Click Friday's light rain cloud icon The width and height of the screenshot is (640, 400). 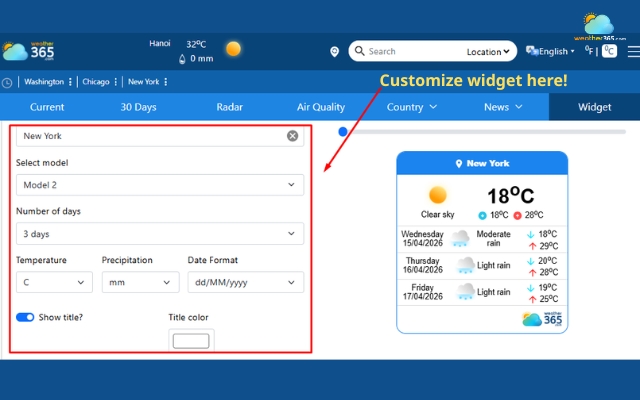[x=465, y=292]
